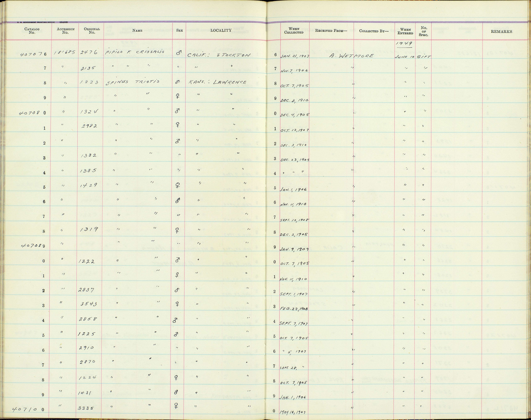
Task: Click the locality "Calif.: Stockton"
Action: click(x=219, y=55)
